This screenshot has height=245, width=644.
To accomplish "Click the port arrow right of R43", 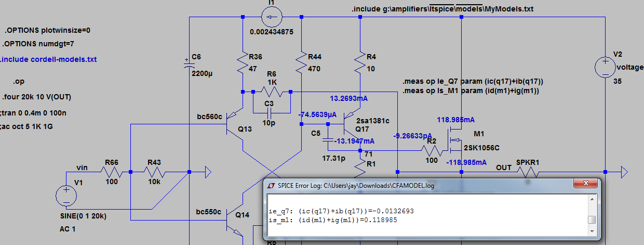I will tap(207, 171).
